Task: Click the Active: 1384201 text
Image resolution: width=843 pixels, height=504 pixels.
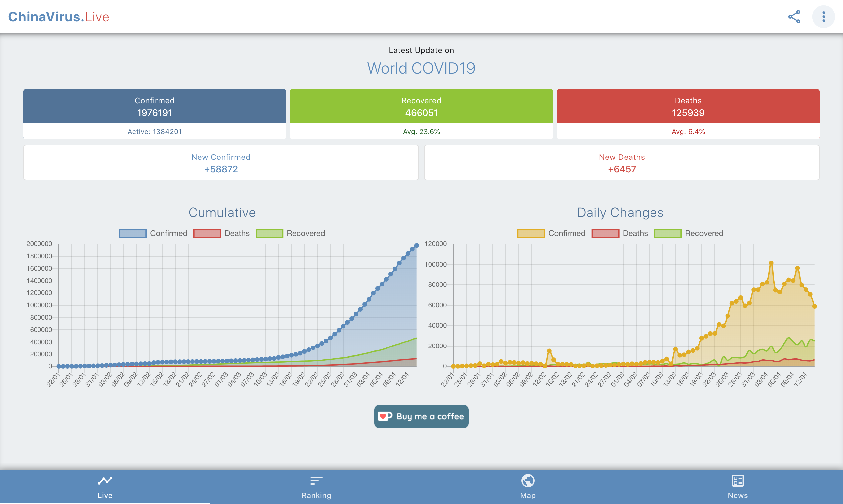Action: [155, 131]
